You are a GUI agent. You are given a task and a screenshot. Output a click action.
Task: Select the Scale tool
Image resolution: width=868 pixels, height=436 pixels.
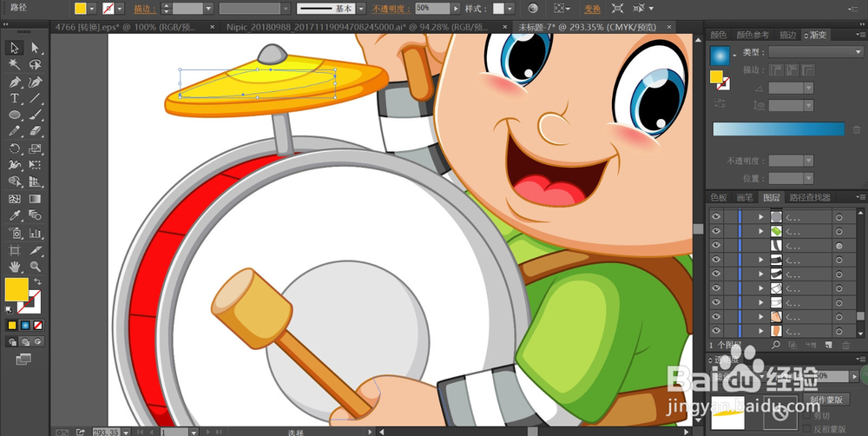(36, 149)
